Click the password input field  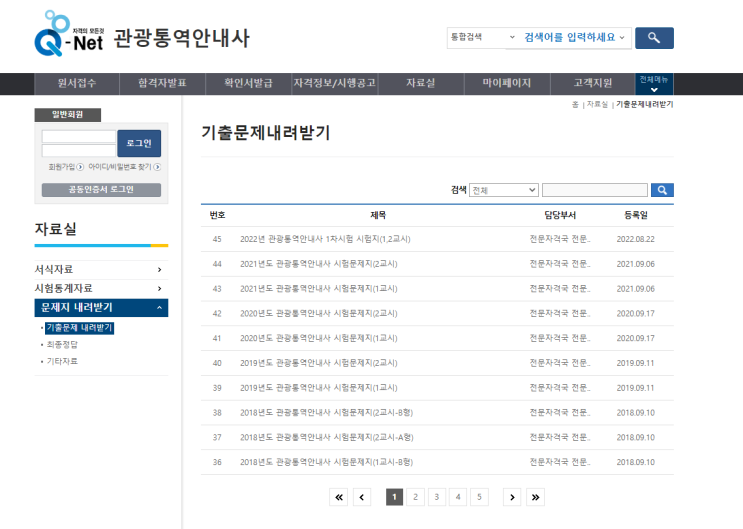click(79, 151)
